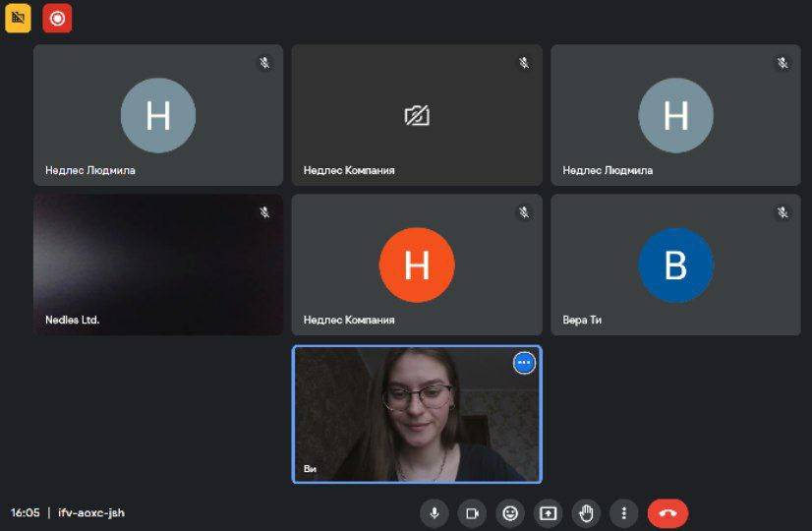Select the Nedles Ltd. video tile
Viewport: 812px width, 531px height.
click(157, 265)
